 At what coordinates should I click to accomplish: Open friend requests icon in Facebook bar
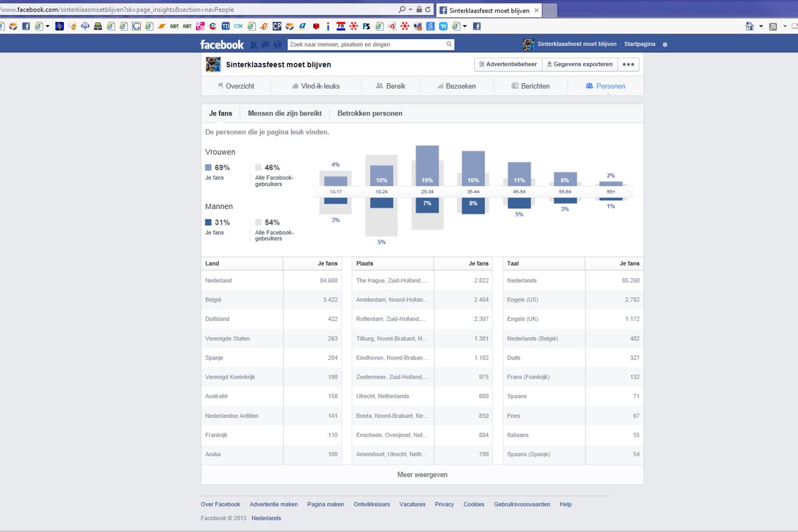[x=254, y=44]
